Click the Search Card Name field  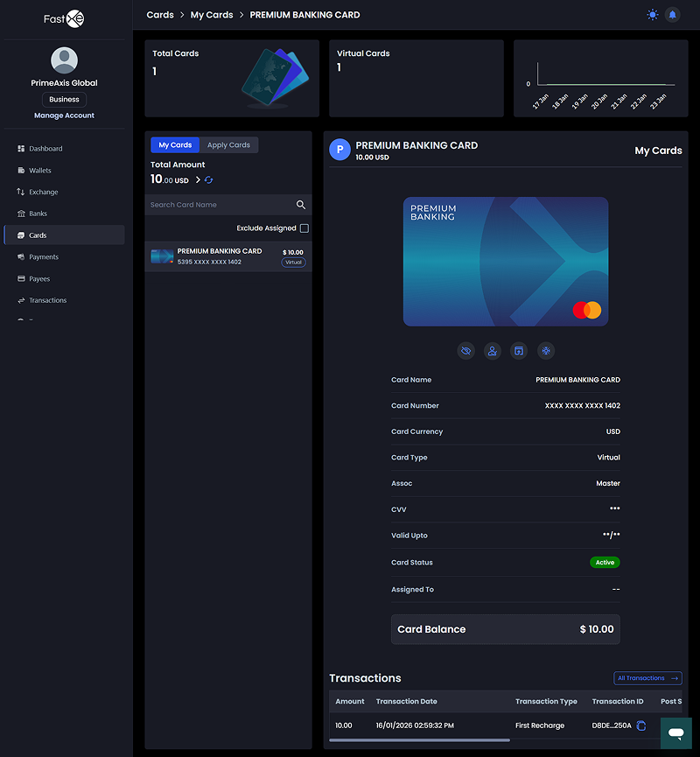tap(219, 205)
